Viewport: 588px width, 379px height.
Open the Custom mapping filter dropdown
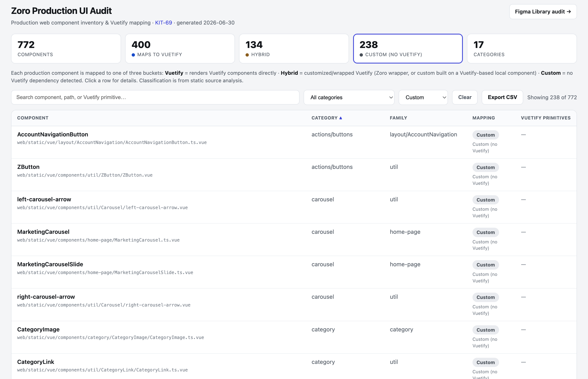[x=423, y=97]
